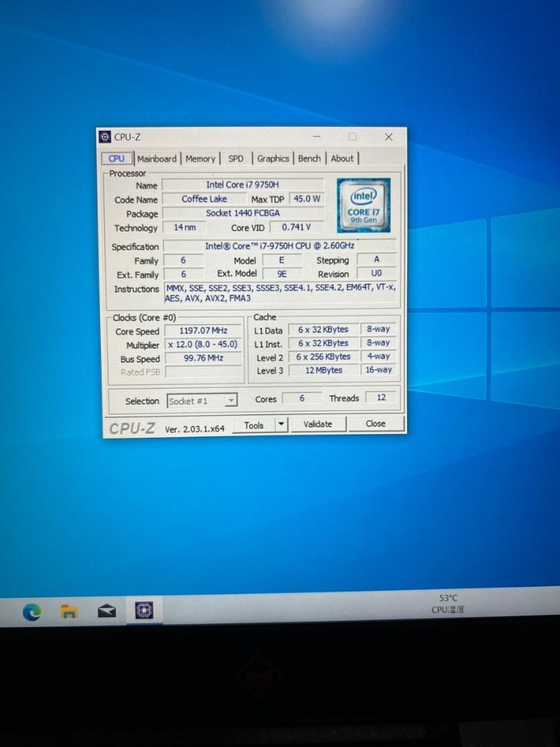Go to the SPD tab
560x747 pixels.
pos(236,158)
